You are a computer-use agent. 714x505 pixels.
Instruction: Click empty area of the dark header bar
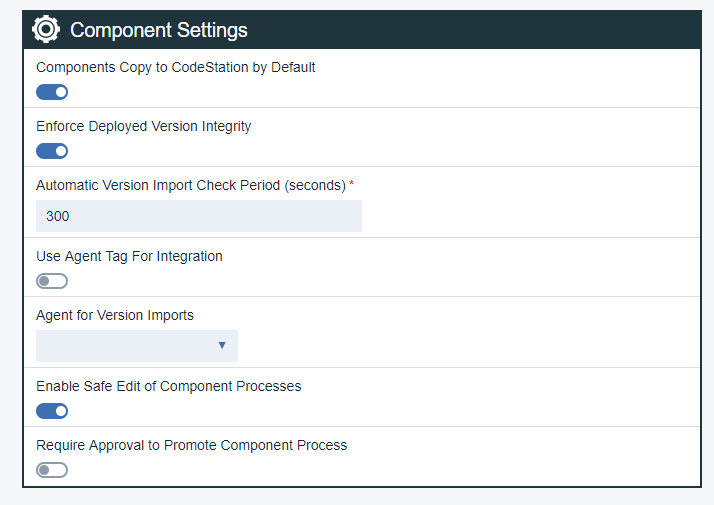coord(480,29)
